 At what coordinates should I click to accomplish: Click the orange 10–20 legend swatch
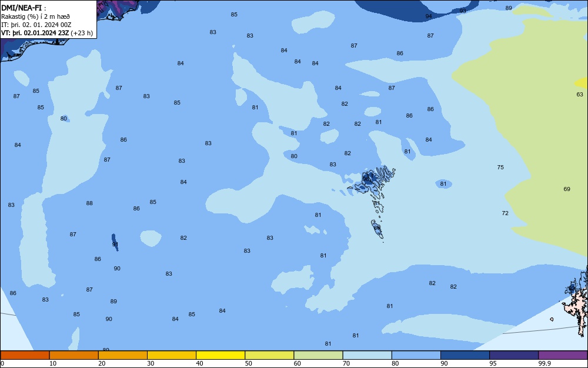[x=74, y=355]
